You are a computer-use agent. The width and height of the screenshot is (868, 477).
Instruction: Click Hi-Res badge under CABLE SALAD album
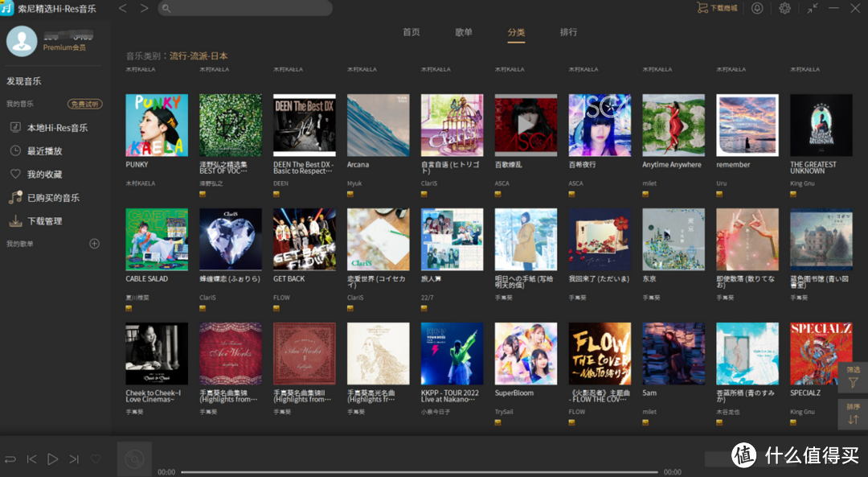tap(129, 309)
